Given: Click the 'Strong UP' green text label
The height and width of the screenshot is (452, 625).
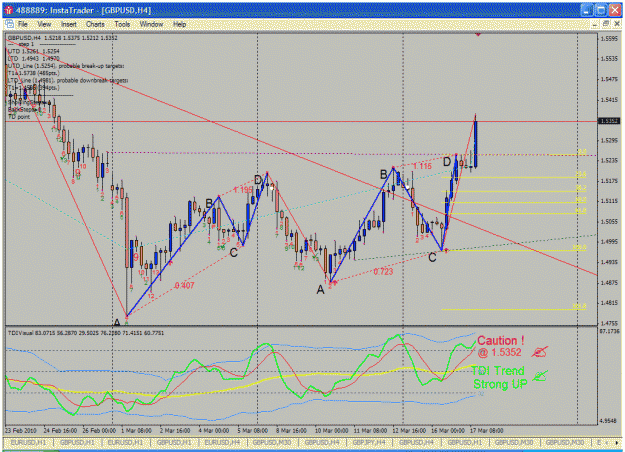Looking at the screenshot, I should point(500,384).
